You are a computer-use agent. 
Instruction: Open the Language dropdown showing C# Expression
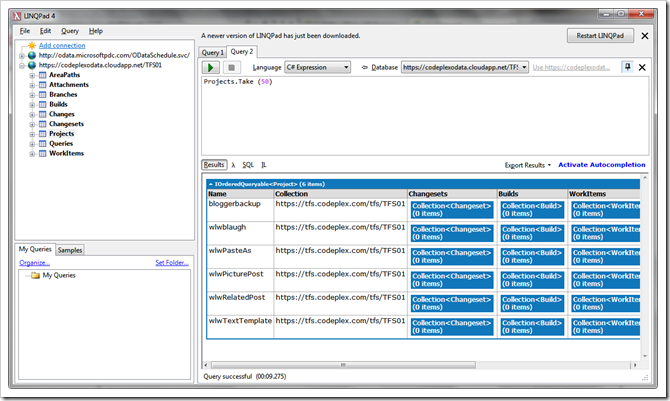(317, 68)
